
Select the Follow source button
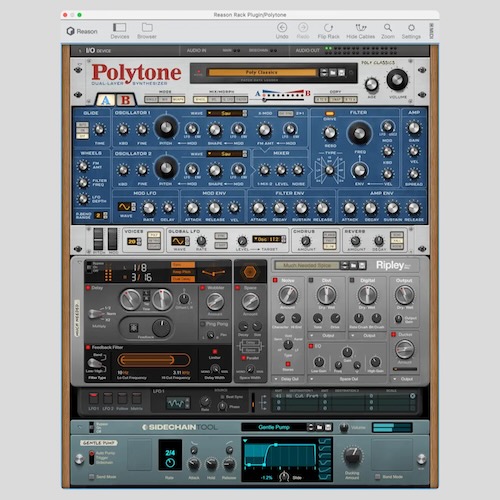click(x=122, y=398)
